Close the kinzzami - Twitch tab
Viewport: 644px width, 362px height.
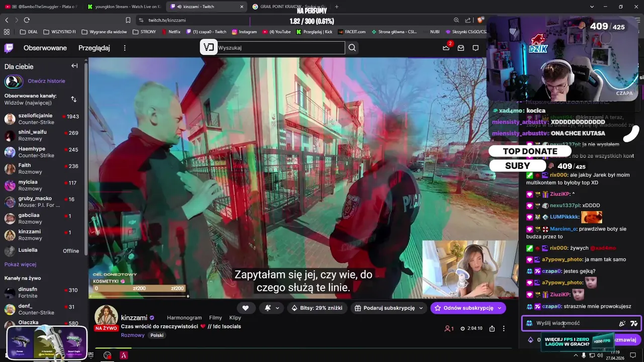point(242,7)
